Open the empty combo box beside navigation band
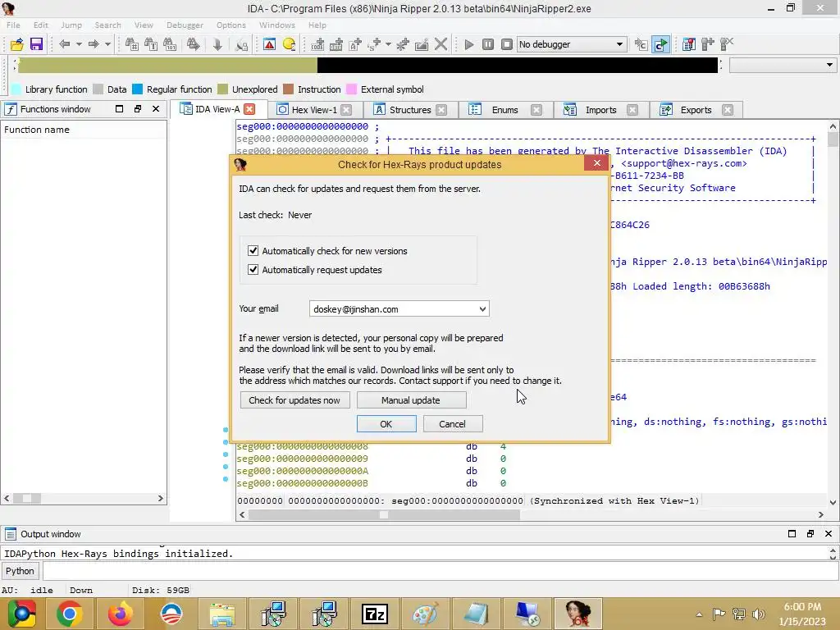Viewport: 840px width, 630px height. pos(783,65)
